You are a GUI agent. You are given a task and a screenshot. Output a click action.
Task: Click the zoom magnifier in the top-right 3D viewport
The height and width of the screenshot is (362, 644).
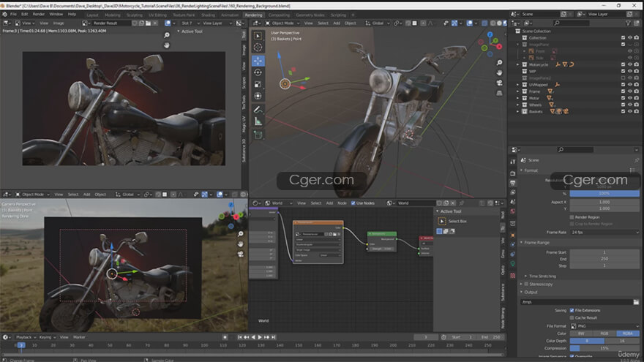click(x=499, y=63)
